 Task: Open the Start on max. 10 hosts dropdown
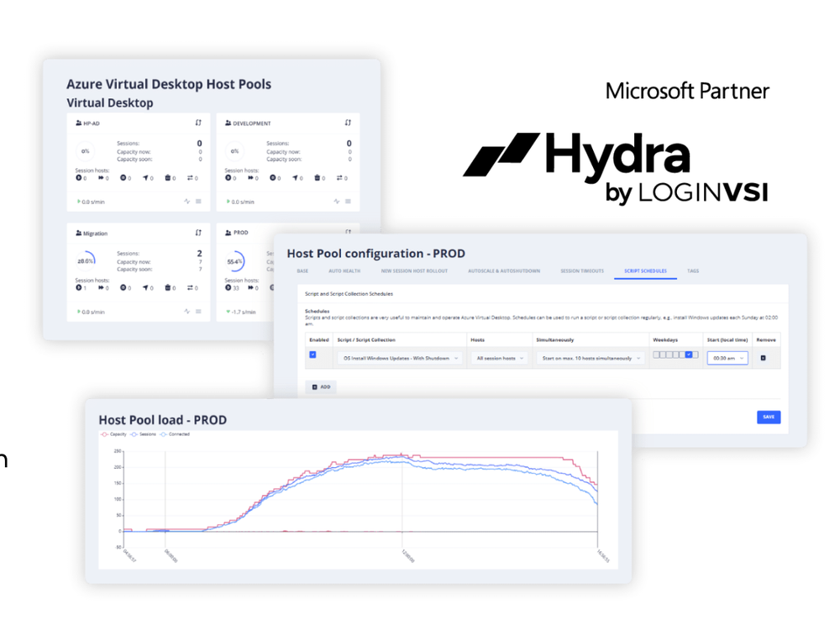coord(591,358)
